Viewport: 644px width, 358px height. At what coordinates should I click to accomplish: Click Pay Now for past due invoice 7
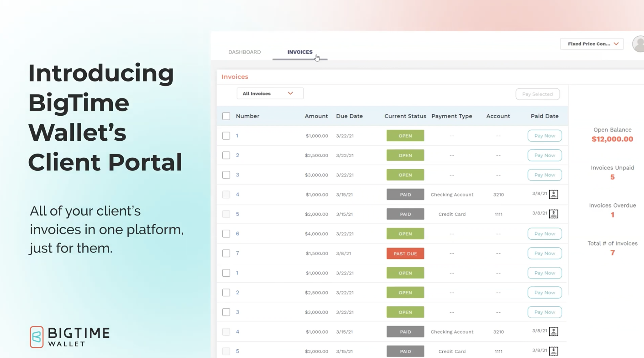pyautogui.click(x=545, y=253)
